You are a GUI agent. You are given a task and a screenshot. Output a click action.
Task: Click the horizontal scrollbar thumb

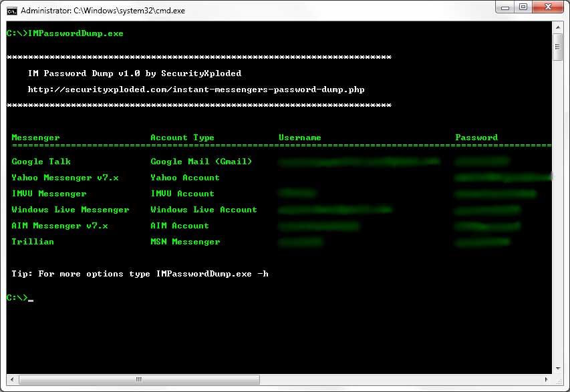[x=139, y=379]
